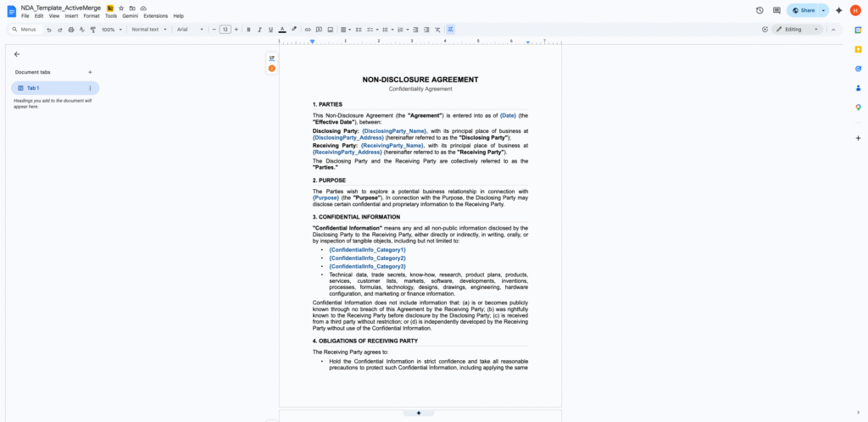This screenshot has height=422, width=868.
Task: Open version history
Action: coord(759,10)
